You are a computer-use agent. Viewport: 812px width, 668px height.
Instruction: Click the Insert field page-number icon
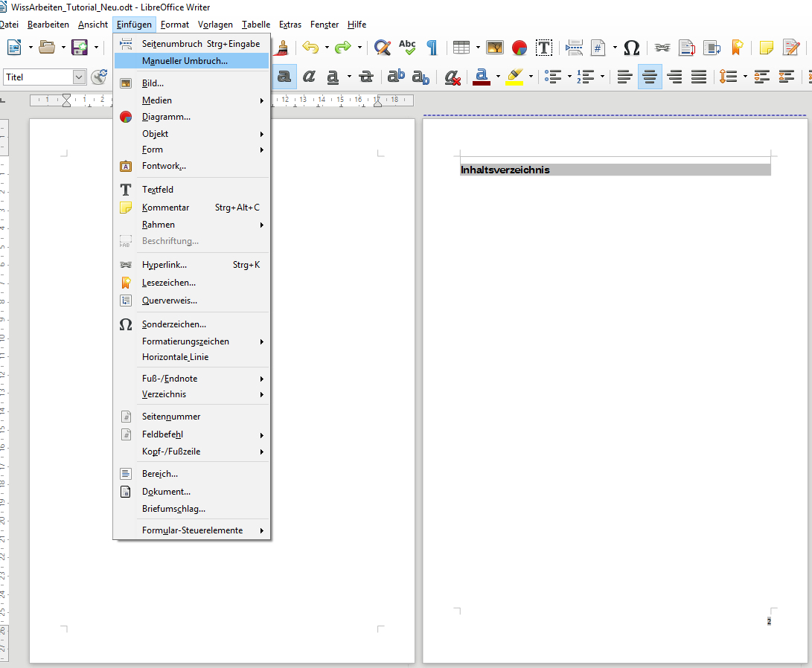pyautogui.click(x=598, y=48)
